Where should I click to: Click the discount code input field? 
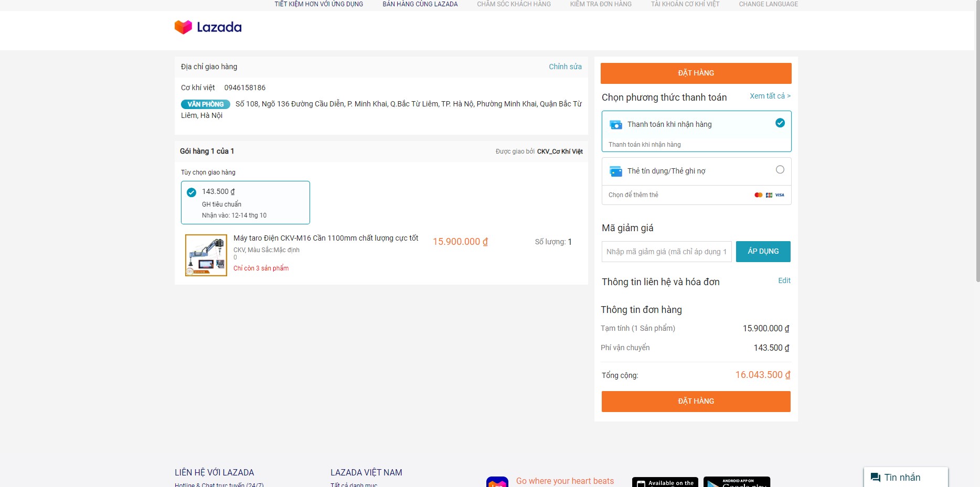pos(667,252)
